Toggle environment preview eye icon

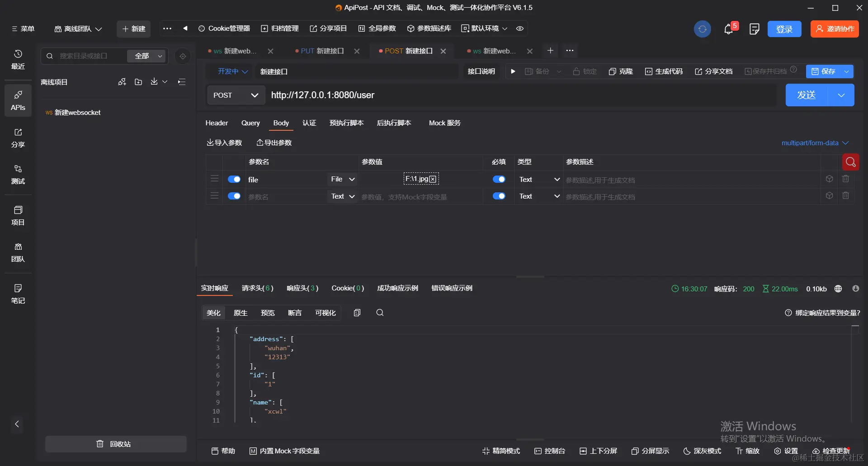click(x=520, y=29)
